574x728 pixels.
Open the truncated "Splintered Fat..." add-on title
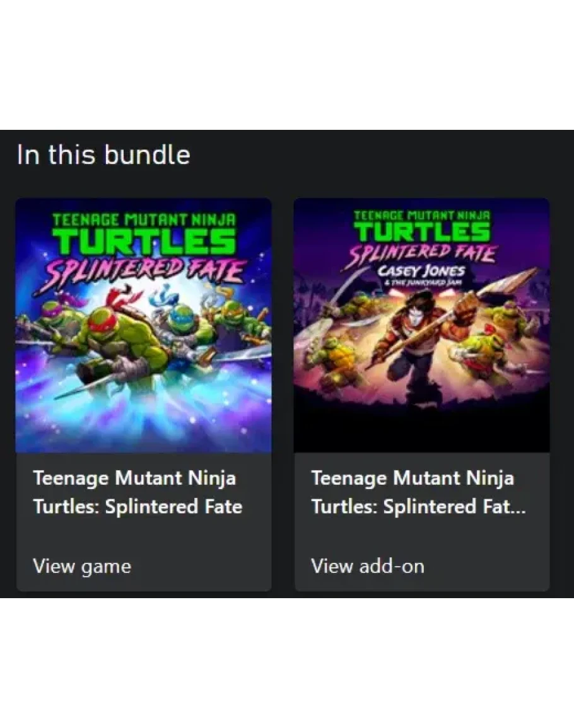(418, 507)
